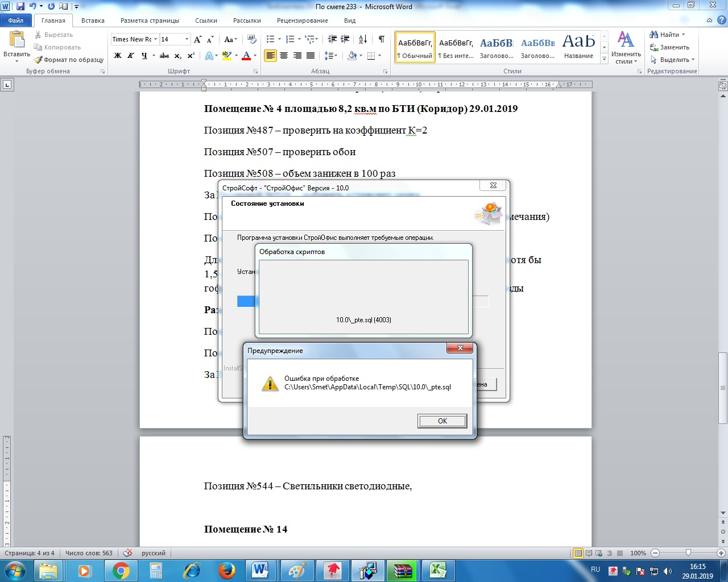Click Вырезать in the clipboard group
This screenshot has width=728, height=582.
[x=53, y=35]
